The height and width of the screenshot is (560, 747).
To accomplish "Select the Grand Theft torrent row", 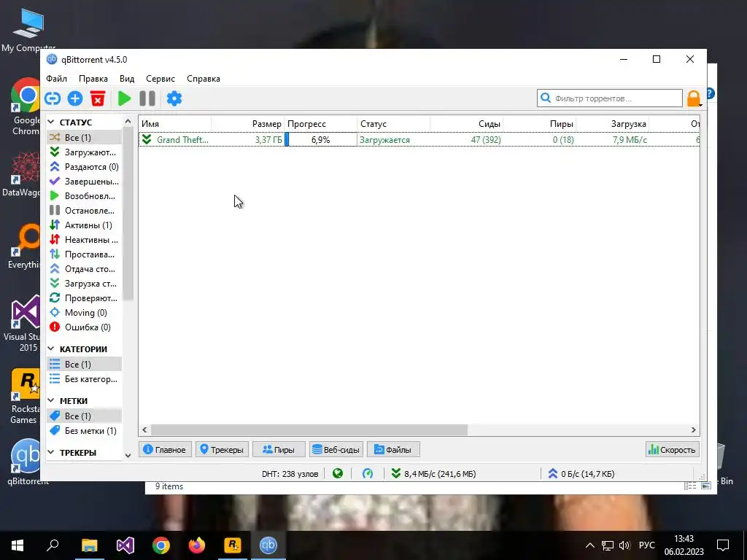I will 419,139.
